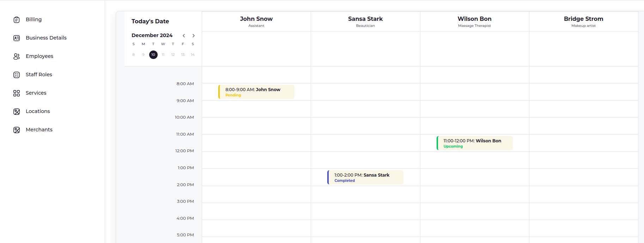Expand the December 2024 month heading
The height and width of the screenshot is (243, 644).
152,35
